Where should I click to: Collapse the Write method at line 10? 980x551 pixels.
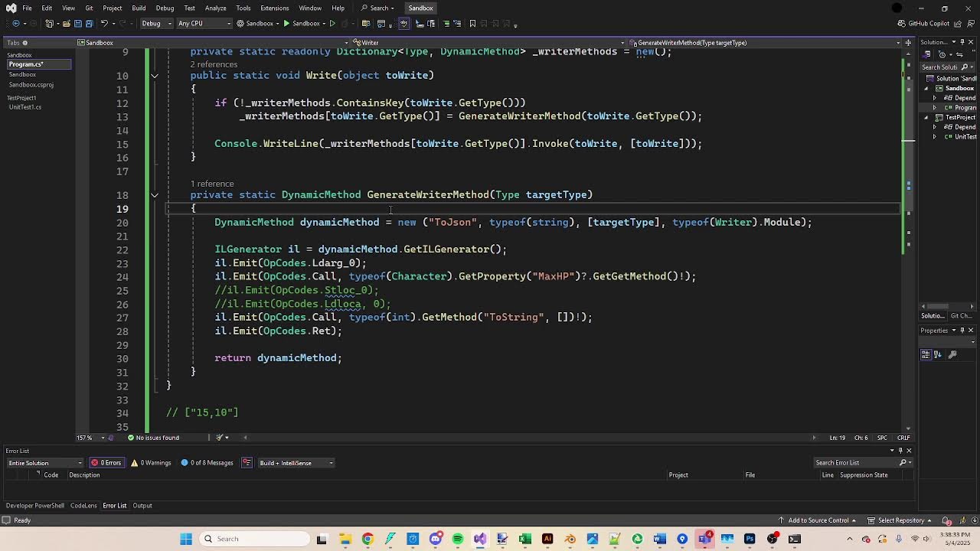pos(155,76)
